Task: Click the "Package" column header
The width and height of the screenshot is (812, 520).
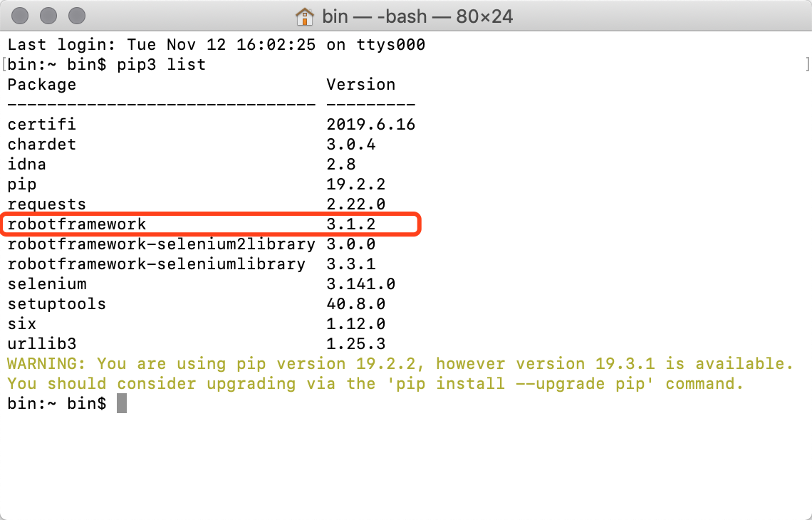Action: (x=42, y=85)
